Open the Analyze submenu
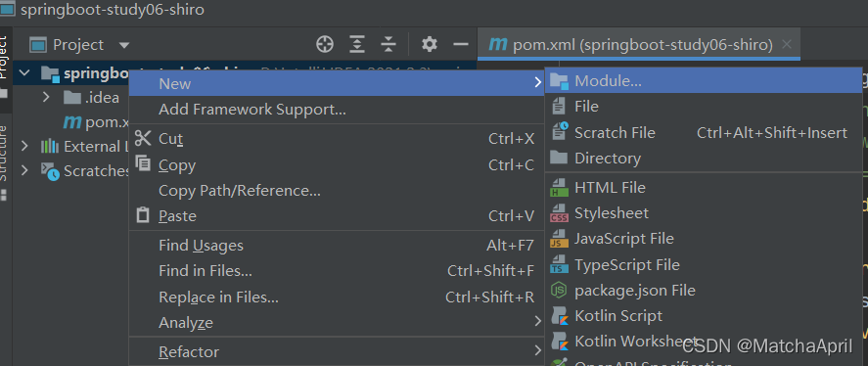The image size is (868, 366). click(x=337, y=322)
